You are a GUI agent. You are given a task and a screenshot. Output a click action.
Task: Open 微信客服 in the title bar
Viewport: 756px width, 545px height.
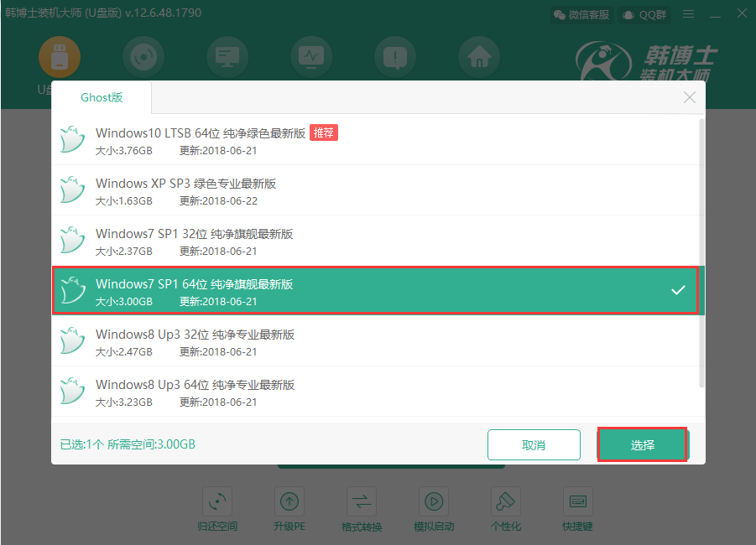(581, 14)
